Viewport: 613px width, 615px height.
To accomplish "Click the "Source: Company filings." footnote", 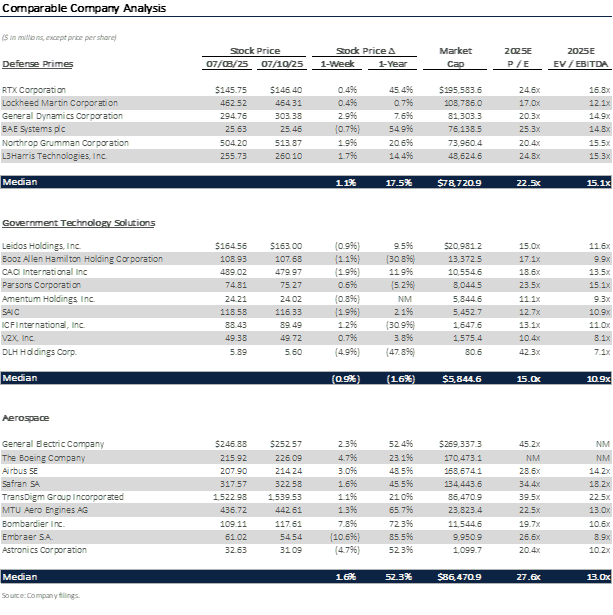I will (x=41, y=595).
